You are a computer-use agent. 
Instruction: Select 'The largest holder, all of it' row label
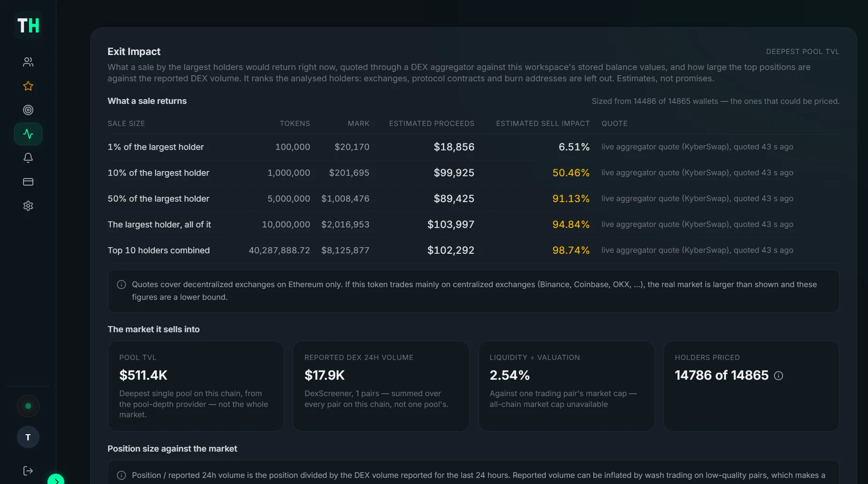coord(159,225)
